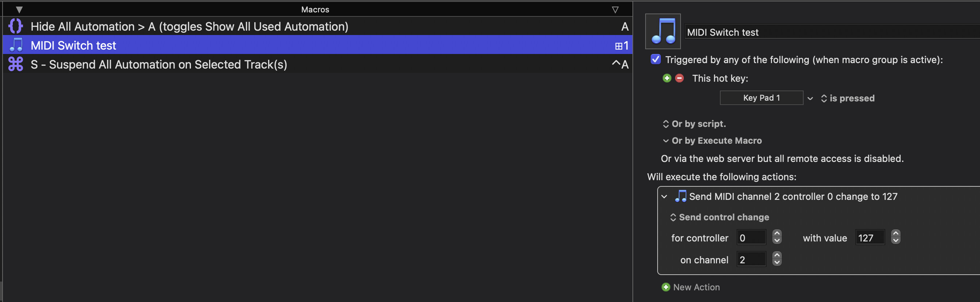Click the large music note macro icon

click(663, 31)
